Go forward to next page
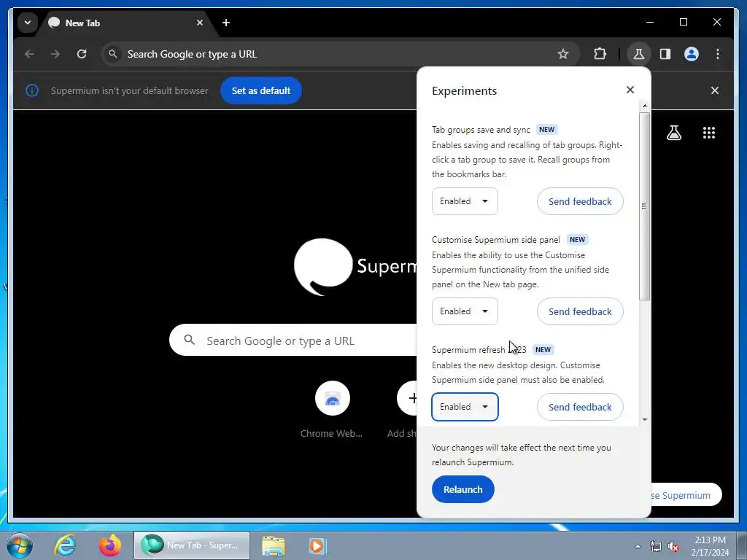Viewport: 747px width, 560px height. pos(55,54)
